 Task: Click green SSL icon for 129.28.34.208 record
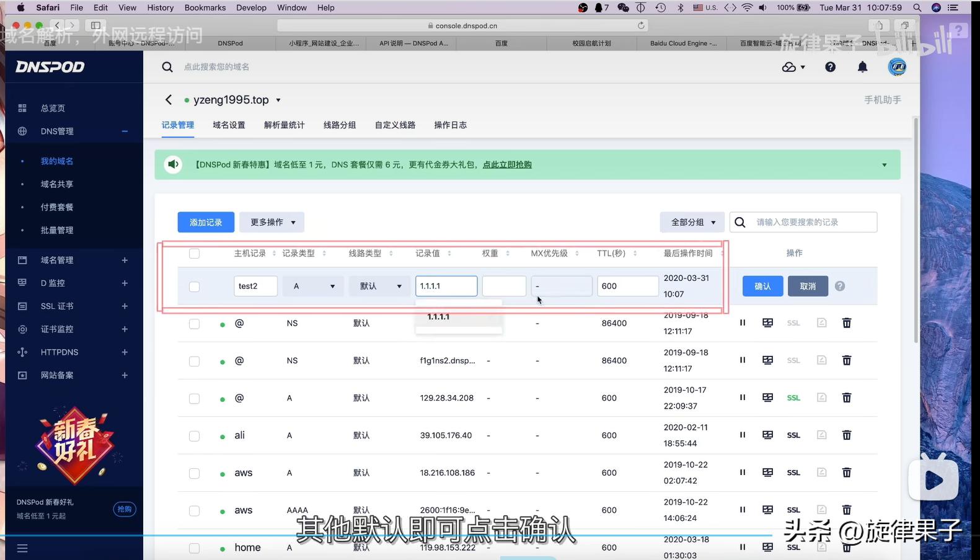click(x=793, y=398)
